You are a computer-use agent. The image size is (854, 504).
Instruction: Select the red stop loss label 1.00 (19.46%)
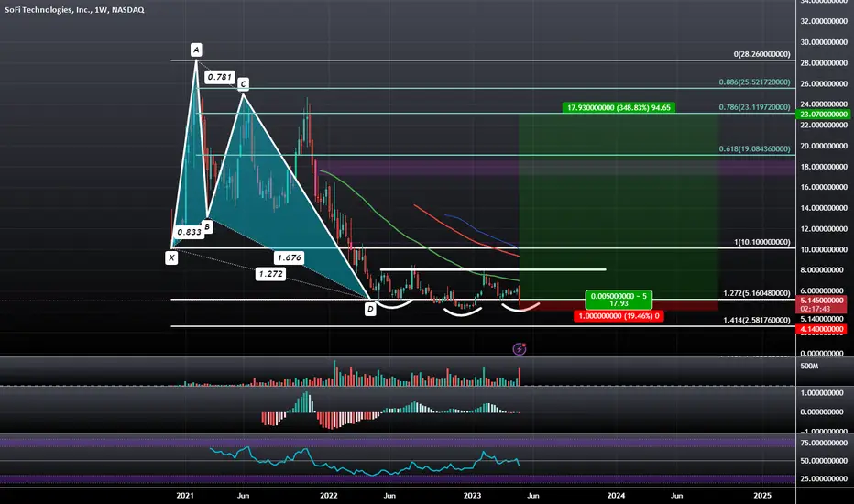(x=619, y=316)
